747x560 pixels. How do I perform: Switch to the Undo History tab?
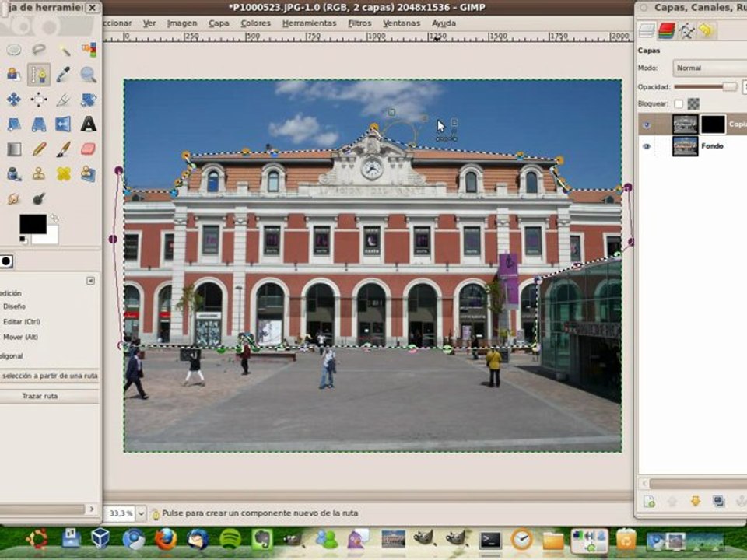(x=707, y=31)
